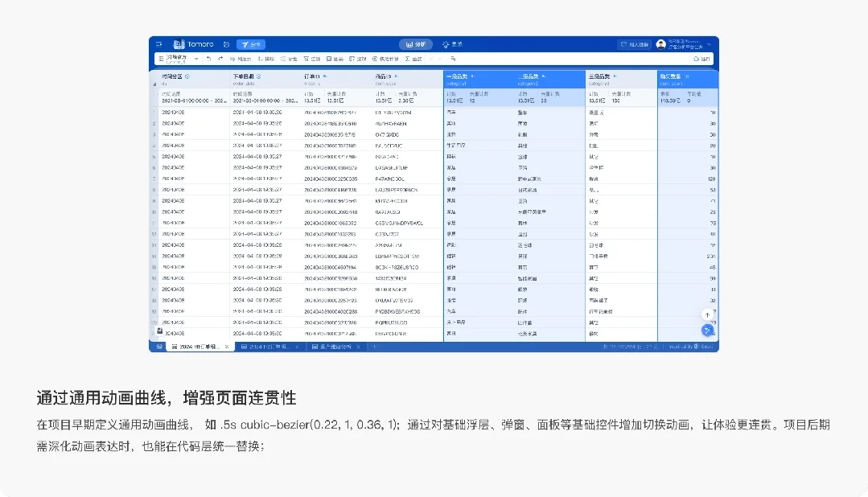Image resolution: width=868 pixels, height=497 pixels.
Task: Click the blue funnel button in header
Action: click(251, 44)
